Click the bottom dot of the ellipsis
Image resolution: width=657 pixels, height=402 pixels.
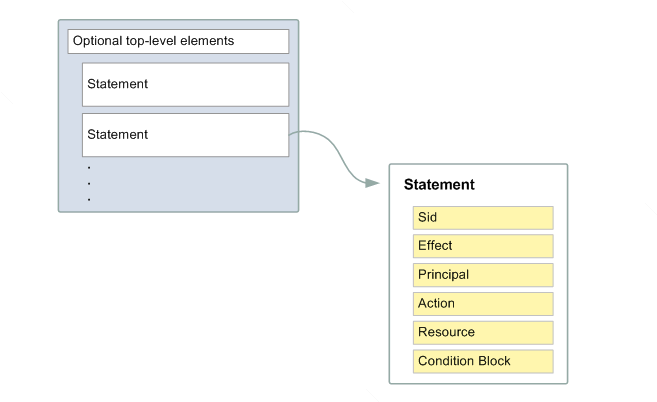89,199
